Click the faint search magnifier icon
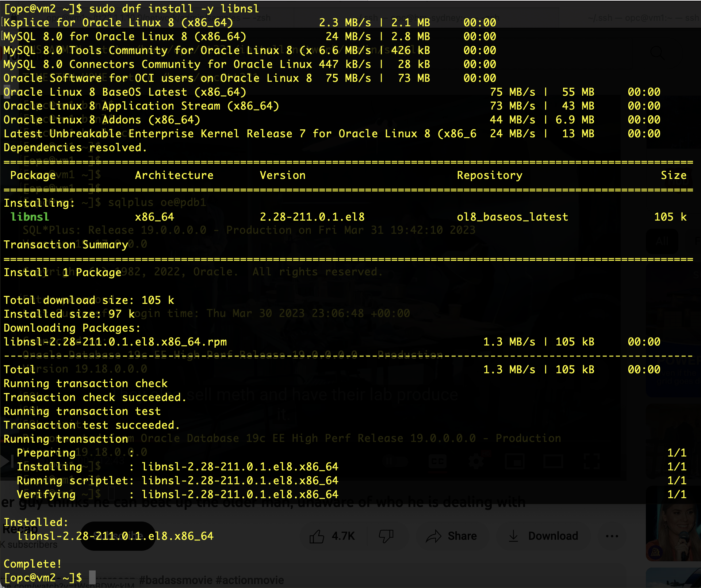The image size is (701, 588). click(x=657, y=53)
